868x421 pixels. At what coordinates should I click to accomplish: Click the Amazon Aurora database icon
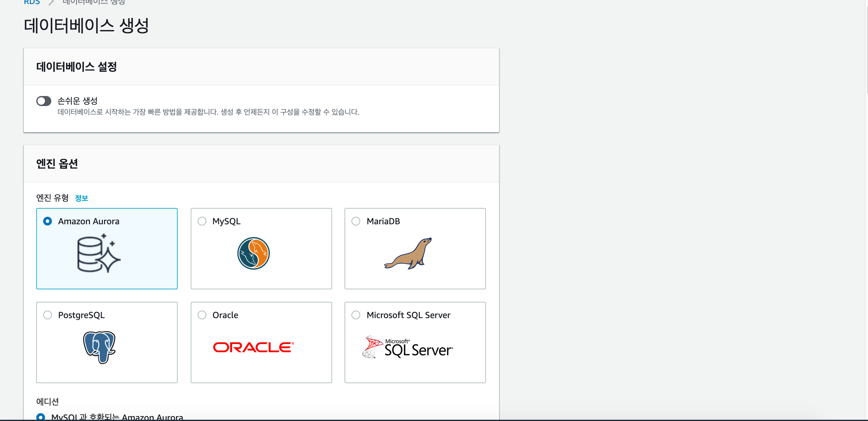(99, 253)
